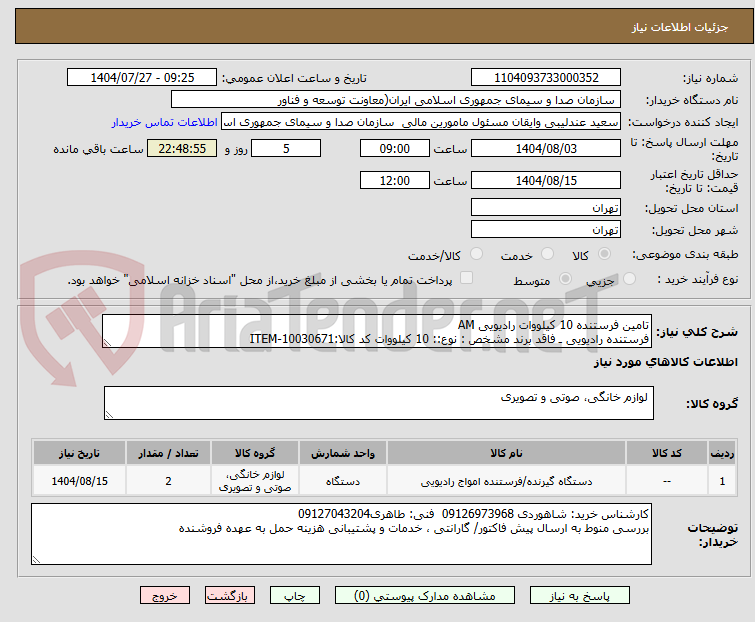Click the quantity cell 2

pyautogui.click(x=168, y=481)
